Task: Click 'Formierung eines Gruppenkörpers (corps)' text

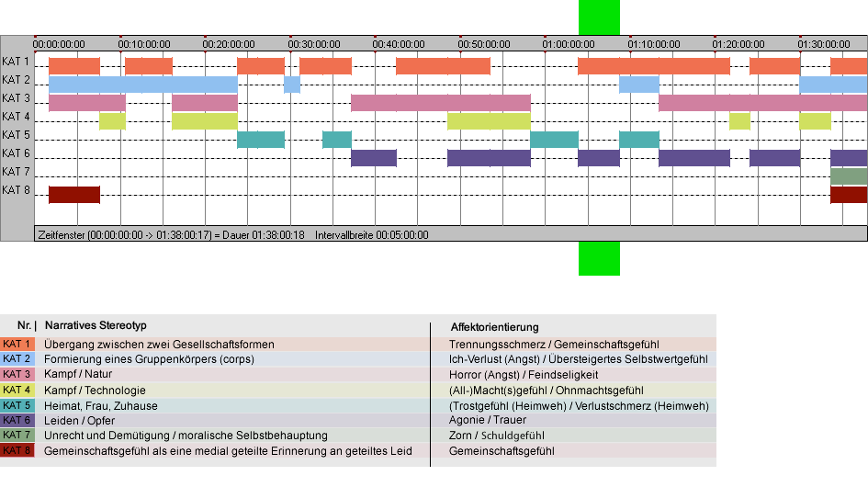Action: coord(149,359)
